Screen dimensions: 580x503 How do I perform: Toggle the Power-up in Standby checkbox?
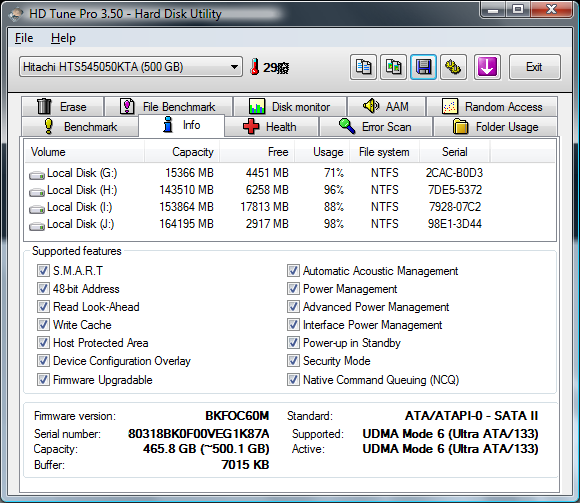point(293,342)
